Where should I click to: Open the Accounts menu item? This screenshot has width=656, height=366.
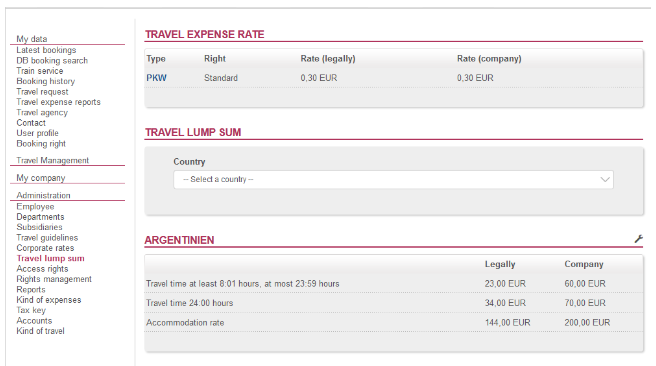(x=34, y=320)
